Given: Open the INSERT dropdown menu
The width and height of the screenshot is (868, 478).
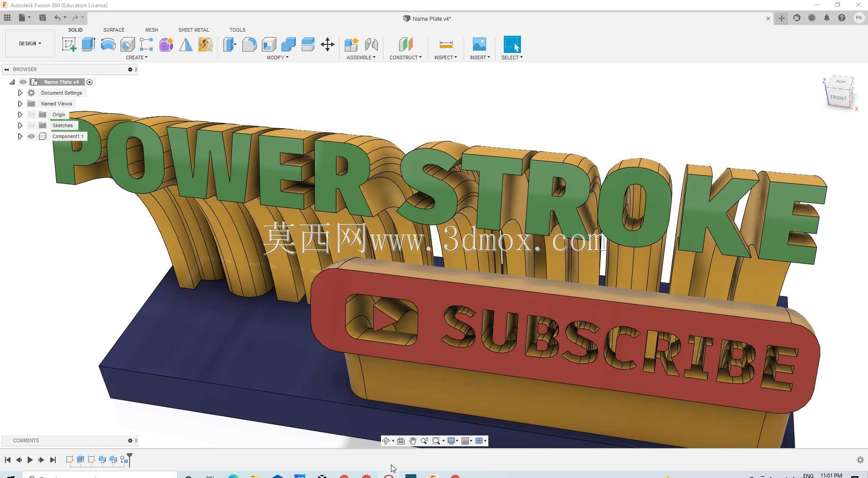Looking at the screenshot, I should pos(480,57).
